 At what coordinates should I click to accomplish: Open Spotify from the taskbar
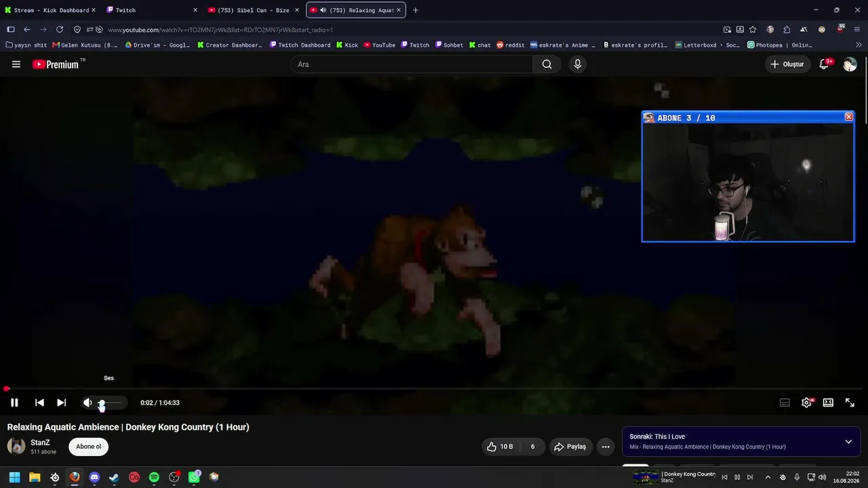pos(154,477)
